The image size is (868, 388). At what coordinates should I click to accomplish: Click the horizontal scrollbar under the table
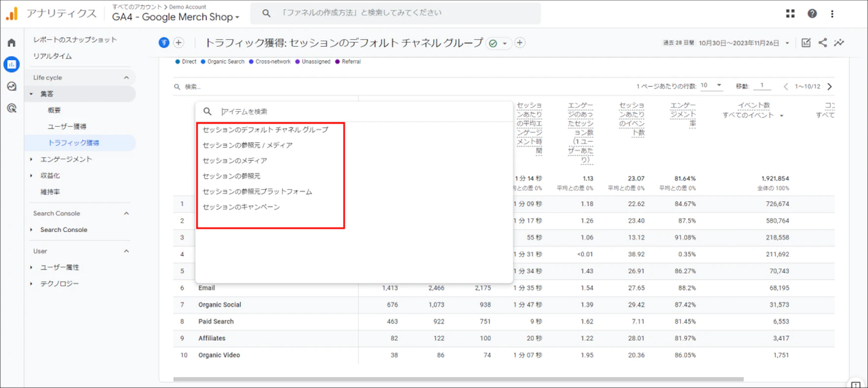coord(458,379)
